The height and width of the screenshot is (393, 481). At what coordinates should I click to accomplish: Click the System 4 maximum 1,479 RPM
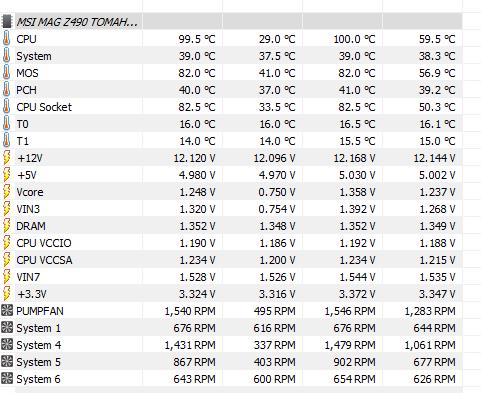[350, 345]
